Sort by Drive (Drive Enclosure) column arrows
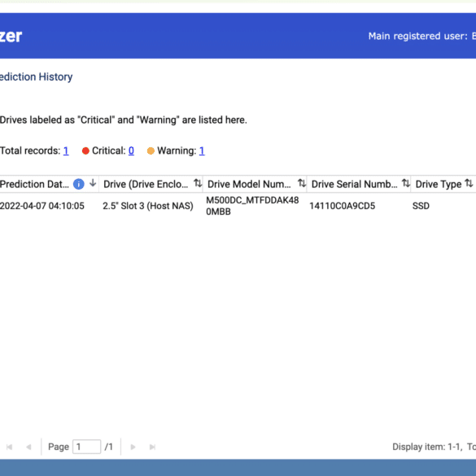476x476 pixels. click(x=198, y=183)
